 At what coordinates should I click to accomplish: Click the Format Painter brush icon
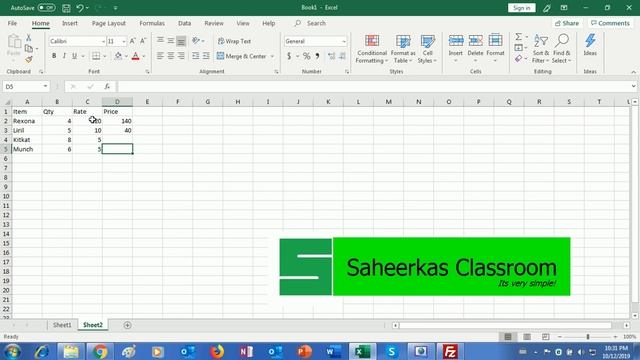click(29, 60)
